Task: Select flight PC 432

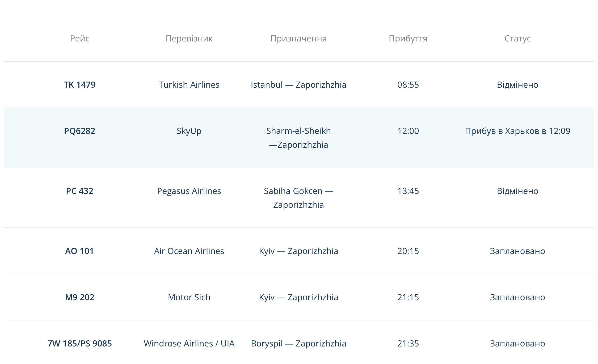Action: (79, 191)
